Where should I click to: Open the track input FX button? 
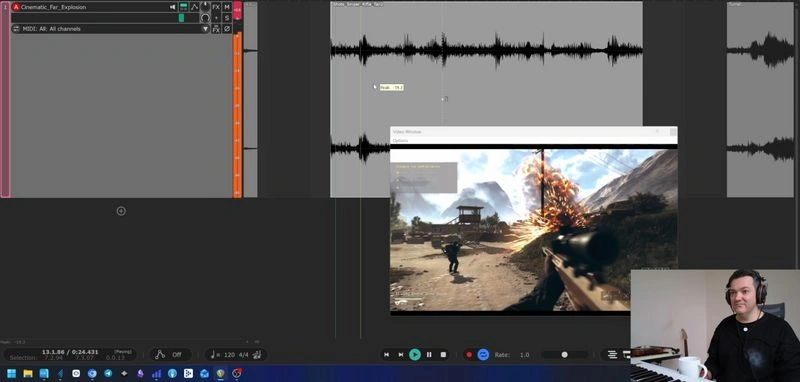click(x=216, y=29)
